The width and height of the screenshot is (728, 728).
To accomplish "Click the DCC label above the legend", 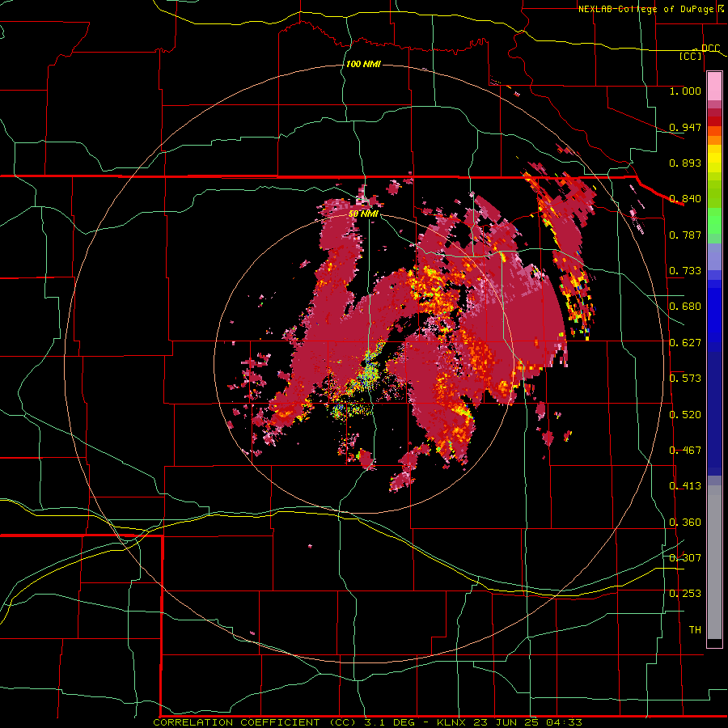I will (710, 49).
